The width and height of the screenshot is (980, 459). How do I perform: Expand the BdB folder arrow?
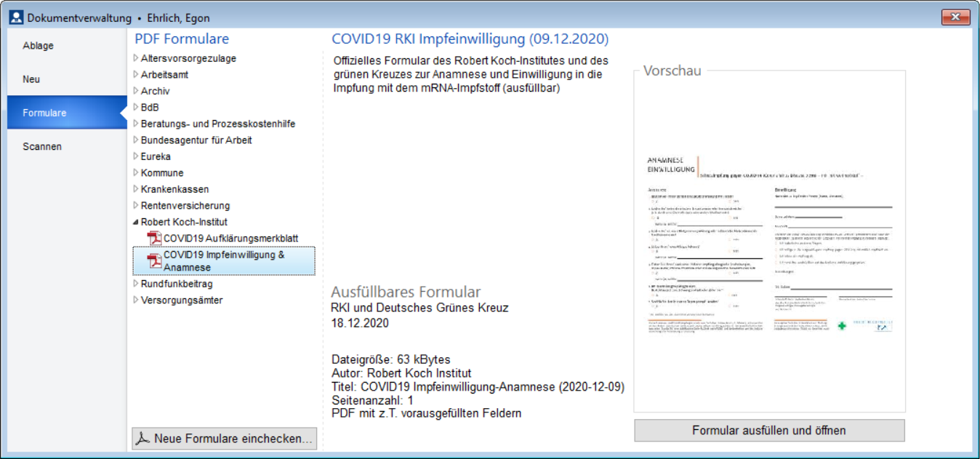point(136,107)
